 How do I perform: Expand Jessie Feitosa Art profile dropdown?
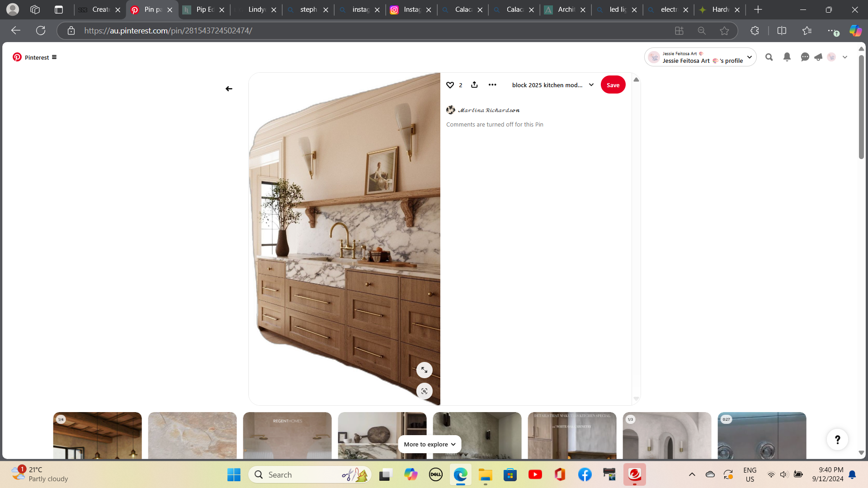click(750, 57)
